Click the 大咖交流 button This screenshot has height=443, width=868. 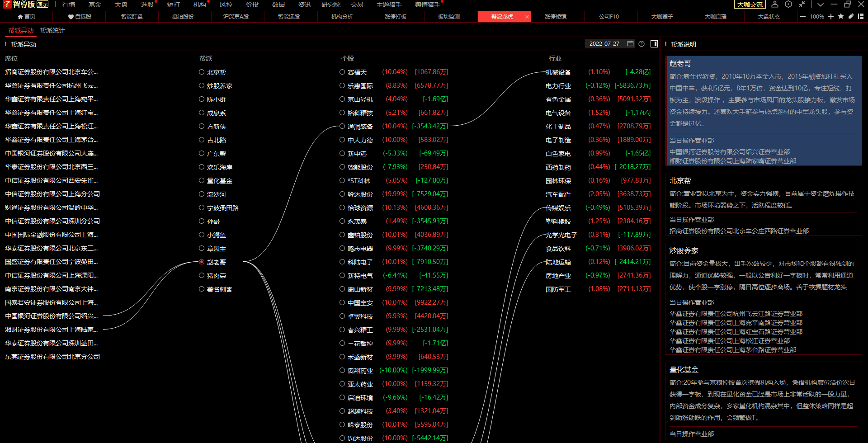pos(750,5)
